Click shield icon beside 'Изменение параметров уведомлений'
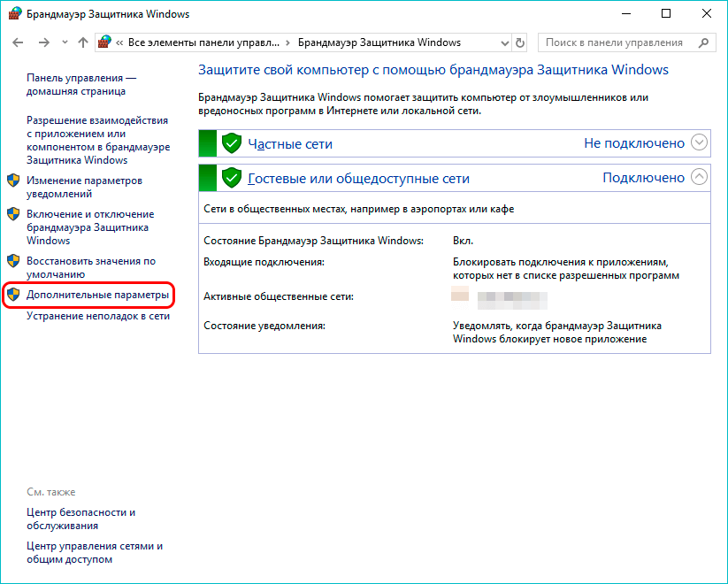Screen dimensions: 728x584 [x=13, y=181]
